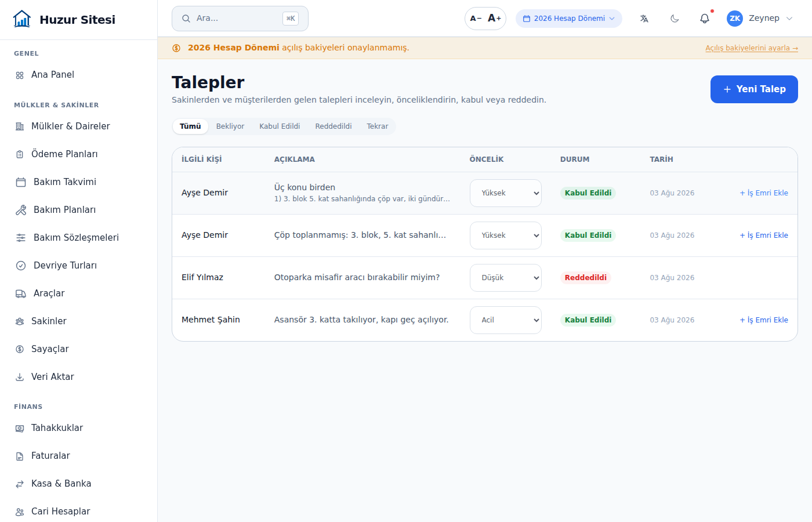Open Bakım Sözleşmeleri in the sidebar

[78, 238]
